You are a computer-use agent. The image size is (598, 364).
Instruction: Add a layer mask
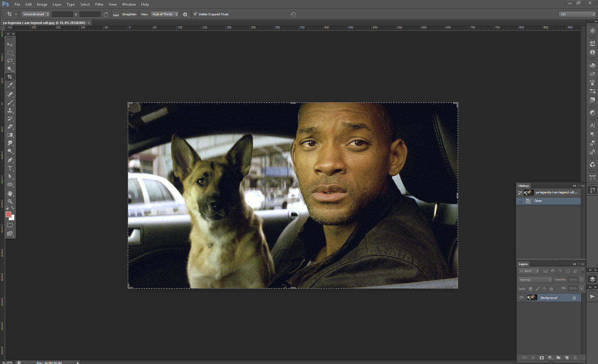pyautogui.click(x=541, y=358)
